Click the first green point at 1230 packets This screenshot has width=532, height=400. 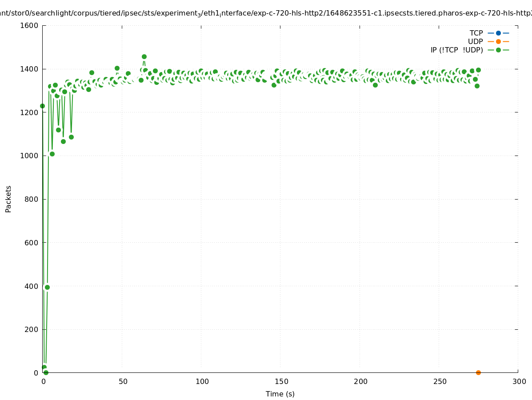pyautogui.click(x=42, y=106)
